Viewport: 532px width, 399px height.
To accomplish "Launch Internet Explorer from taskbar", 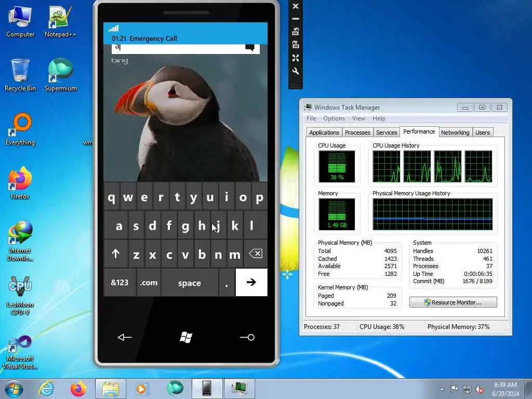I will click(46, 389).
